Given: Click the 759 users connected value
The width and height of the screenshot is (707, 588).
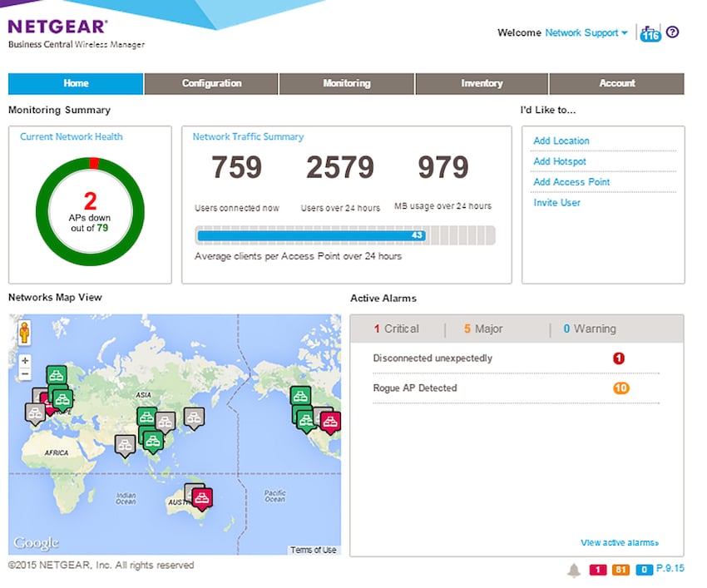Looking at the screenshot, I should pos(237,167).
